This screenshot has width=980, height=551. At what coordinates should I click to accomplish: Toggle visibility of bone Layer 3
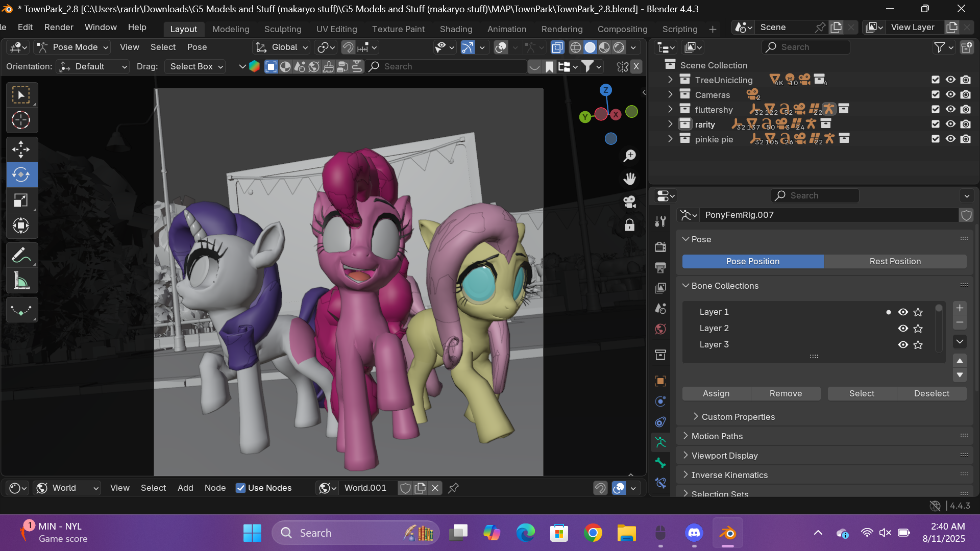[x=903, y=345]
